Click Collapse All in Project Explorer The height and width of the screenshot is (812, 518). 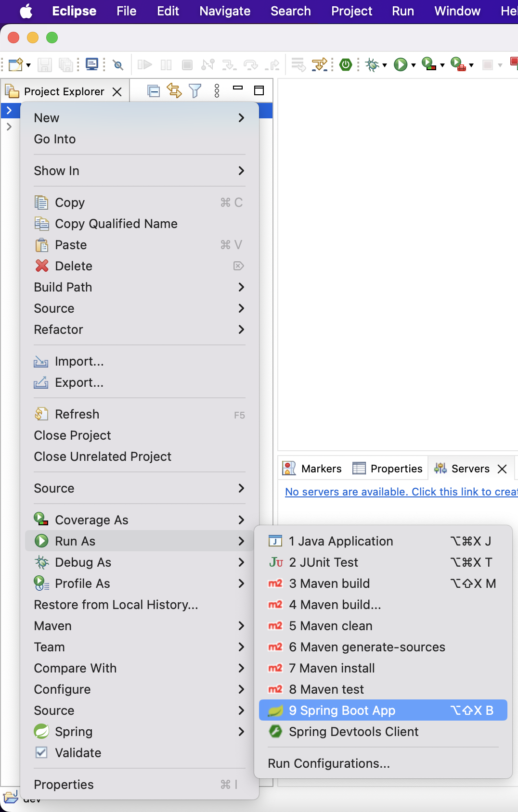pos(154,91)
